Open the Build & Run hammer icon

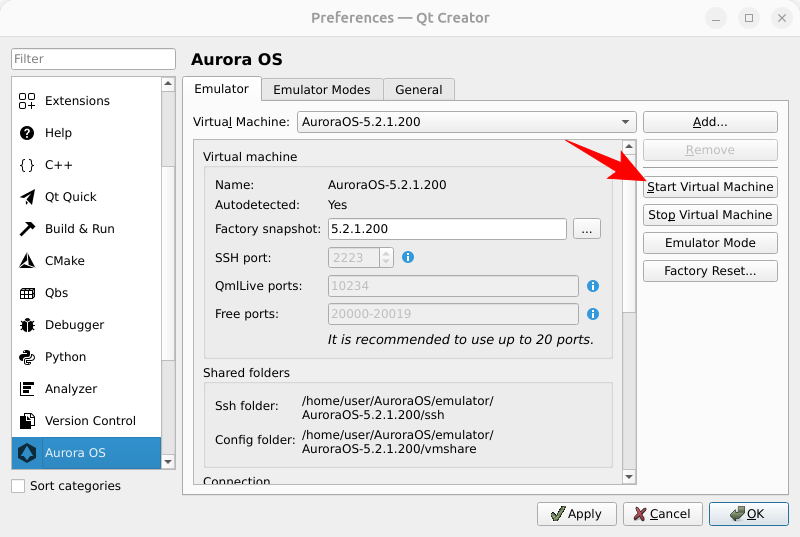(27, 229)
